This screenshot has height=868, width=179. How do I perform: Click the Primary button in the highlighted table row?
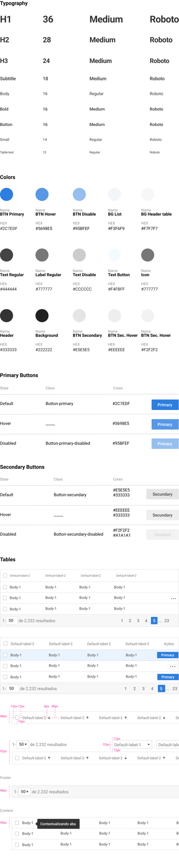(x=167, y=655)
